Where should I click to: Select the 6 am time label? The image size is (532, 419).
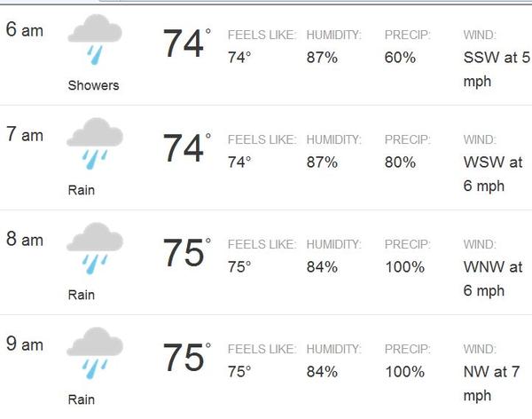25,29
